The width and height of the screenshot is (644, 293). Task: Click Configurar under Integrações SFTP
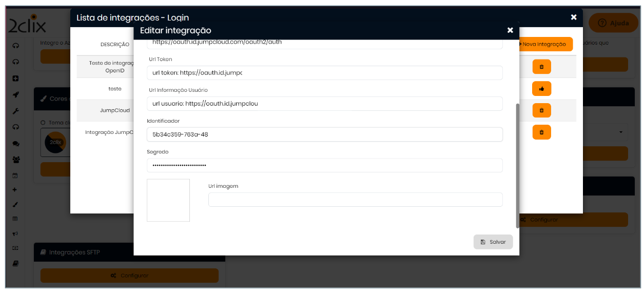[129, 276]
